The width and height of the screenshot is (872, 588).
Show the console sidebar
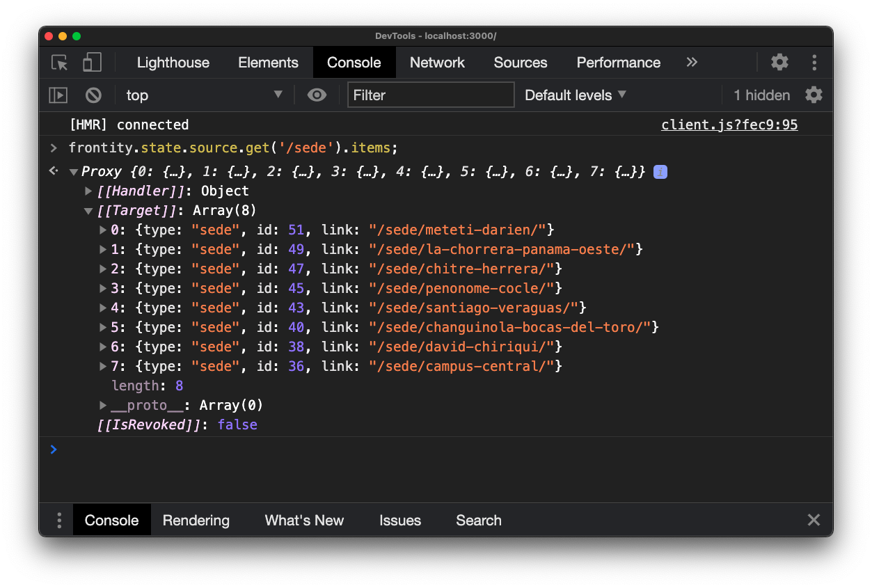58,95
